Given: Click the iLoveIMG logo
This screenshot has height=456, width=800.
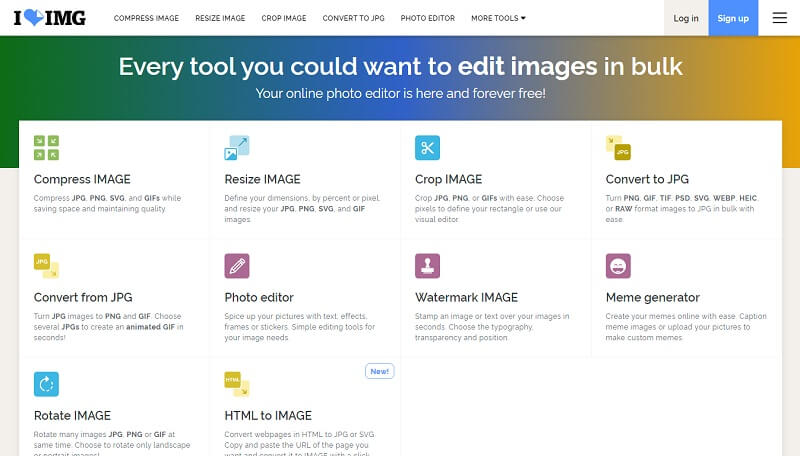Looking at the screenshot, I should pos(49,18).
